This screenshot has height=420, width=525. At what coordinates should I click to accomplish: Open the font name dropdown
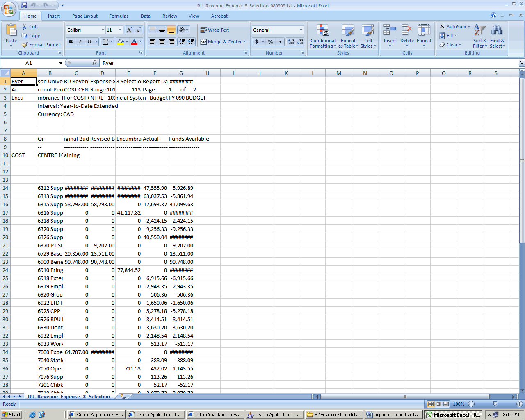pos(103,30)
